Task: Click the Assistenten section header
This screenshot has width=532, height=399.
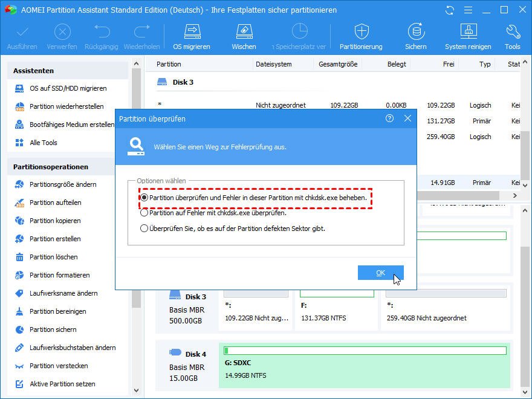Action: [x=68, y=71]
